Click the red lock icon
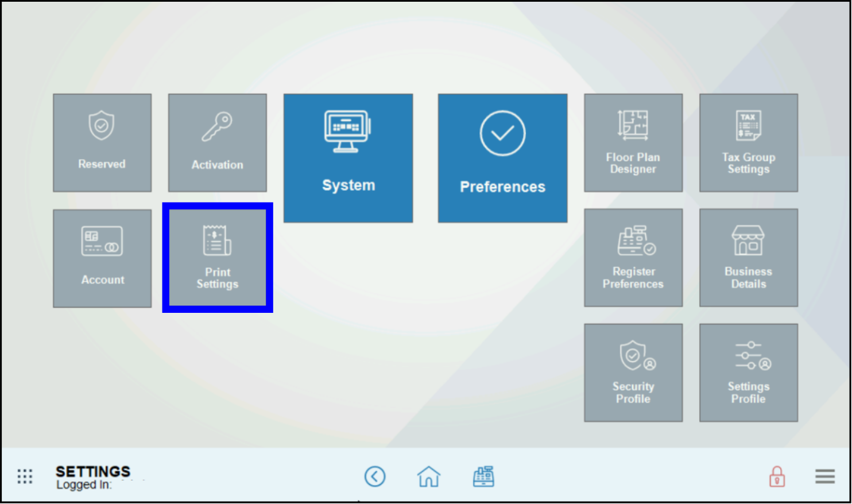The height and width of the screenshot is (504, 852). pos(777,476)
